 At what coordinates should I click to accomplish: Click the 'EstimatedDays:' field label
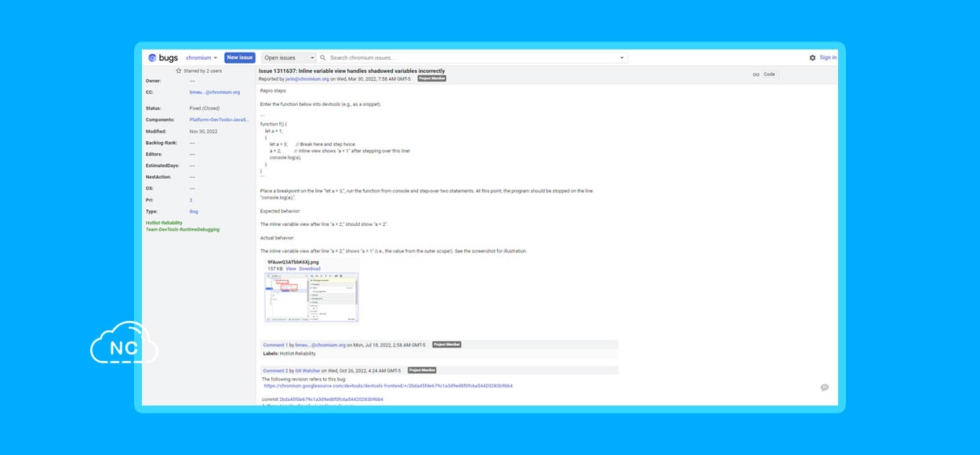162,166
